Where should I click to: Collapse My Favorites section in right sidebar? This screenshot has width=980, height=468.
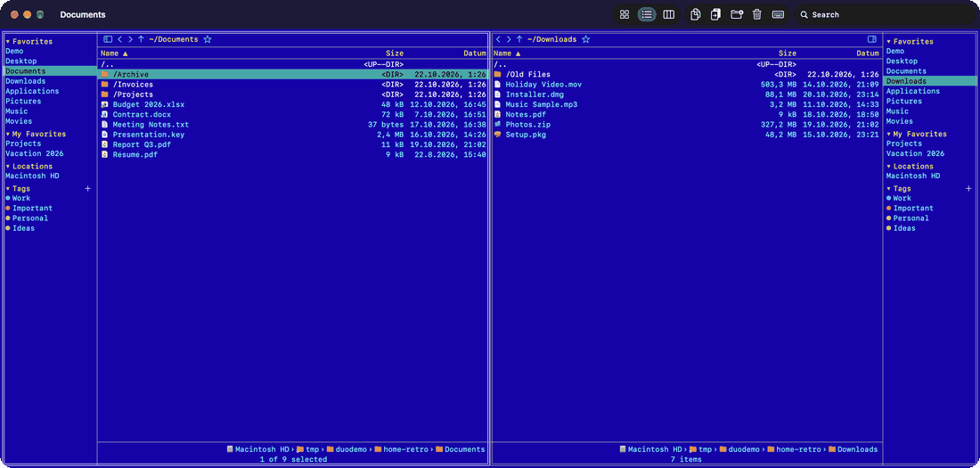pos(888,135)
